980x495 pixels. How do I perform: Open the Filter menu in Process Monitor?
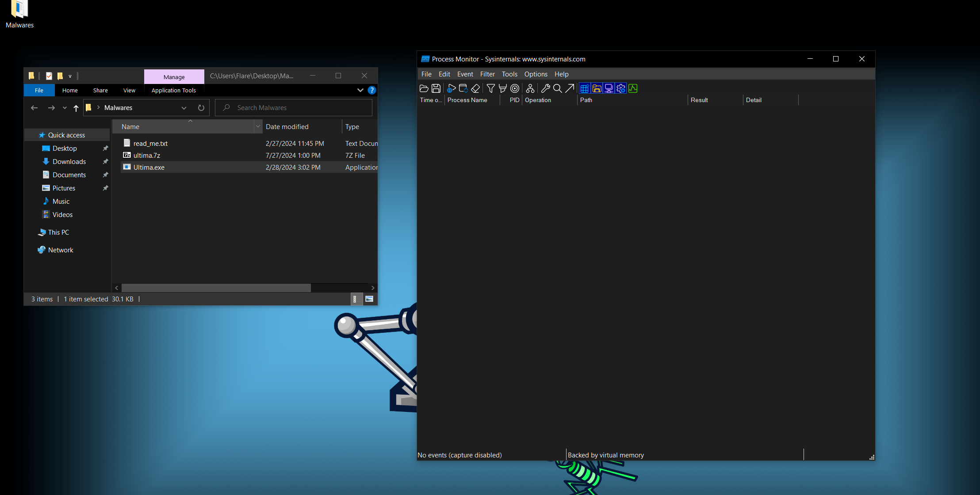(x=487, y=74)
